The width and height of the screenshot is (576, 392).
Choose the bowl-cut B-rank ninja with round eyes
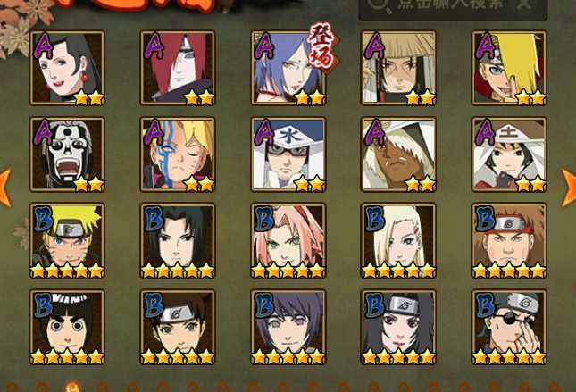tap(67, 328)
